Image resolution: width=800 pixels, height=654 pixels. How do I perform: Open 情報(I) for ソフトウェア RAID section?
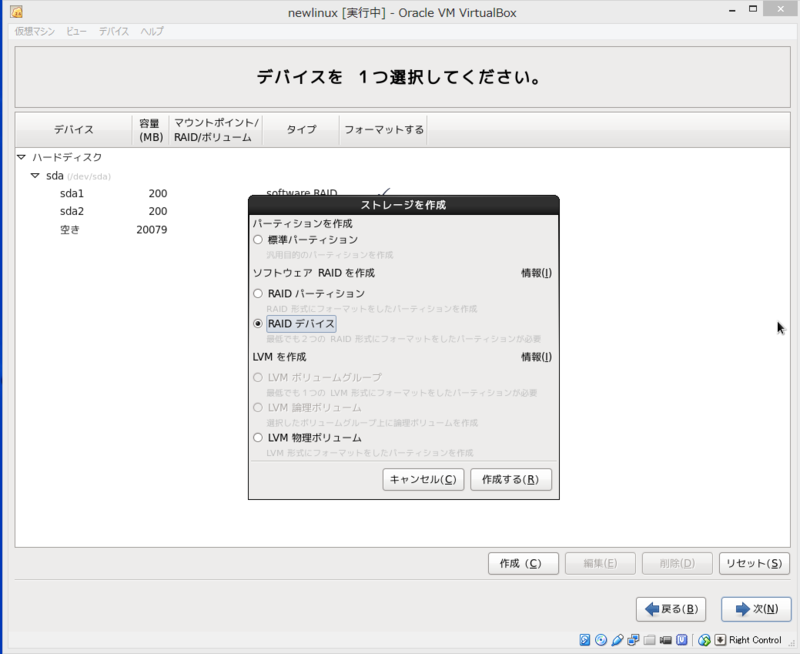[536, 273]
